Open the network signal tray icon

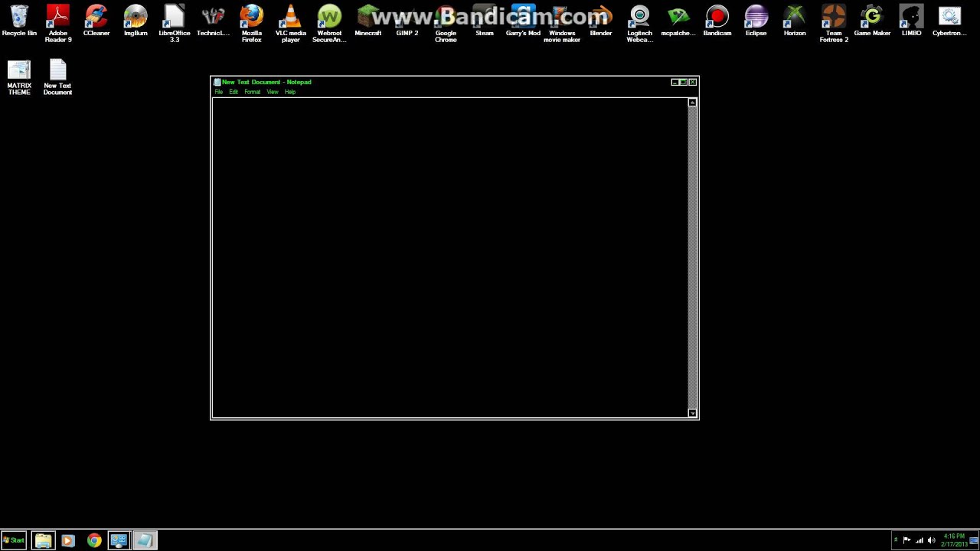[x=920, y=540]
